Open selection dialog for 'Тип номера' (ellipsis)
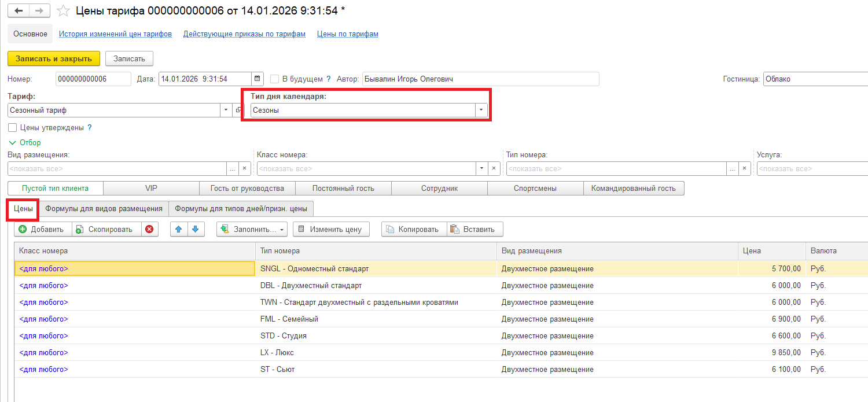The width and height of the screenshot is (868, 402). pos(733,168)
